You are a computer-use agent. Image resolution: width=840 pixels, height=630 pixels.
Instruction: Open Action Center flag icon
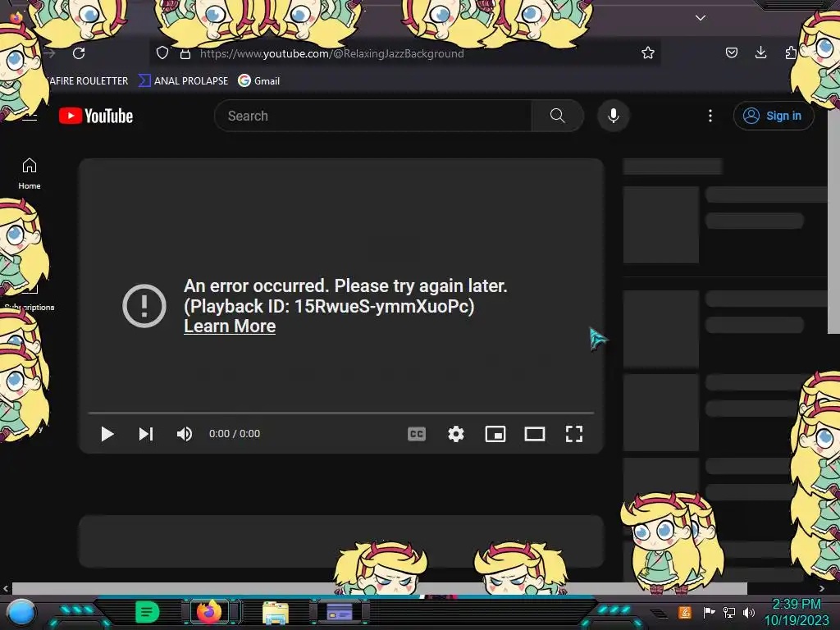709,612
